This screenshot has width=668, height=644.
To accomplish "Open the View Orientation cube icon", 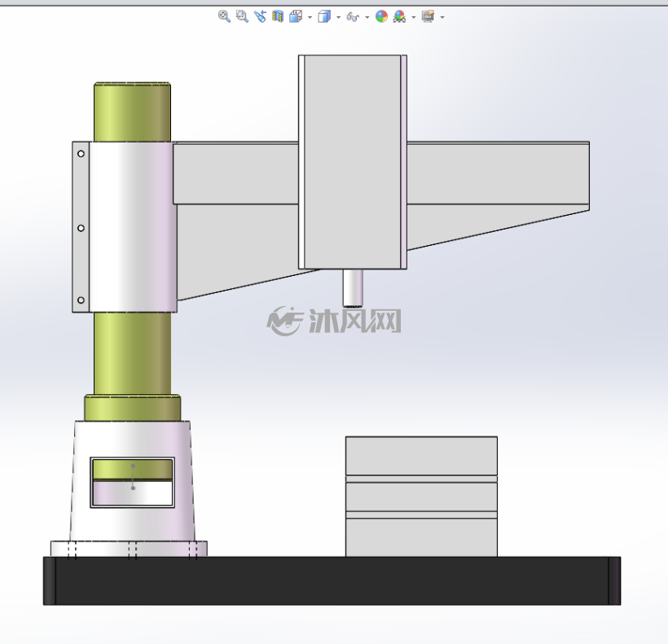I will tap(296, 16).
